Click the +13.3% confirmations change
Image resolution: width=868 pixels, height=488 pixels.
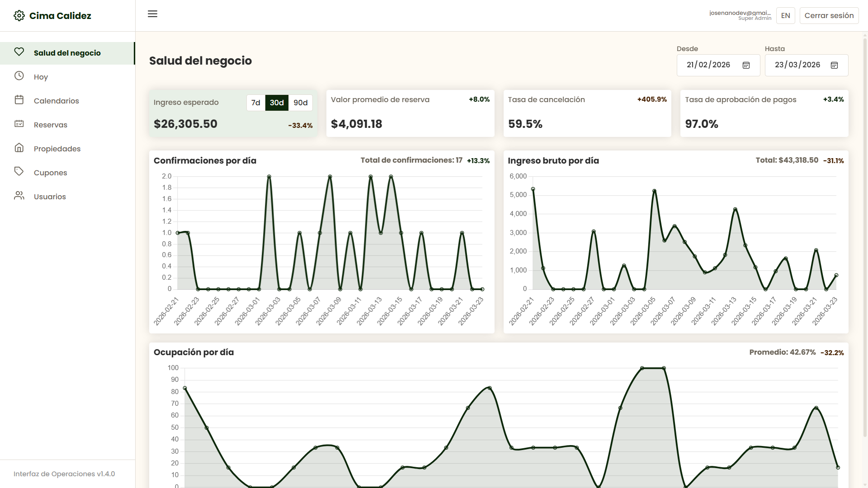[478, 161]
